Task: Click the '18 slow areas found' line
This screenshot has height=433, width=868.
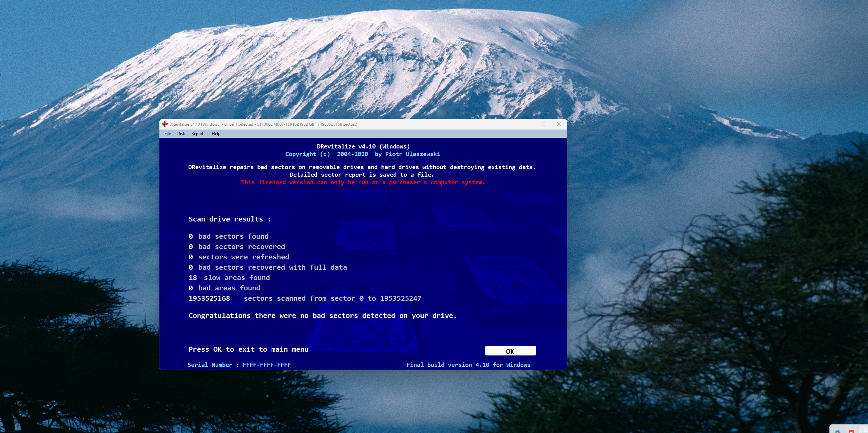Action: tap(229, 278)
